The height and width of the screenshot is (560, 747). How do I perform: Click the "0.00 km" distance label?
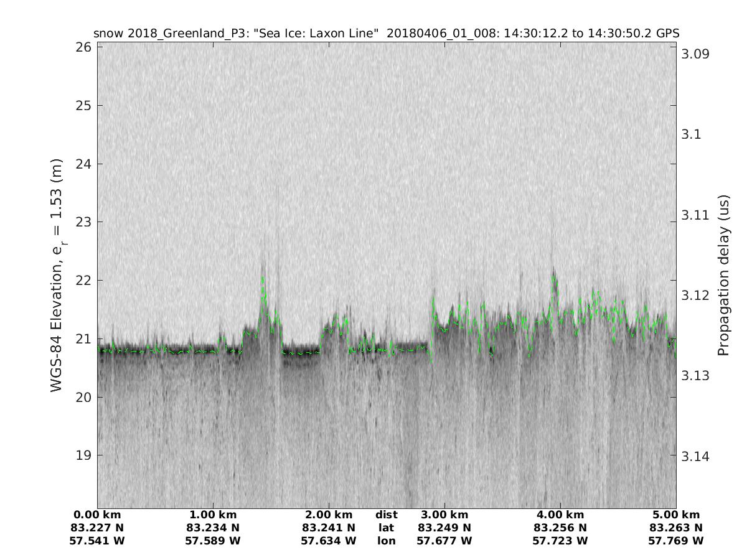point(97,515)
